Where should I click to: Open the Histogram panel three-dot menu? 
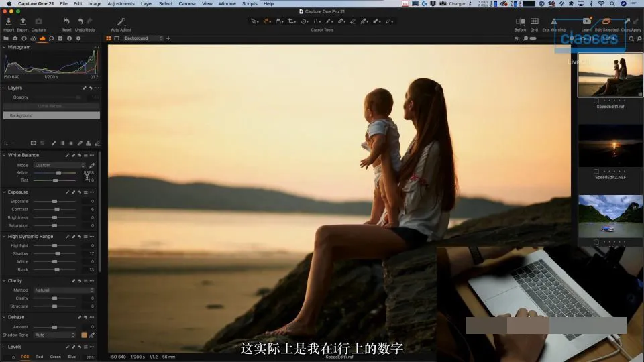pos(97,47)
